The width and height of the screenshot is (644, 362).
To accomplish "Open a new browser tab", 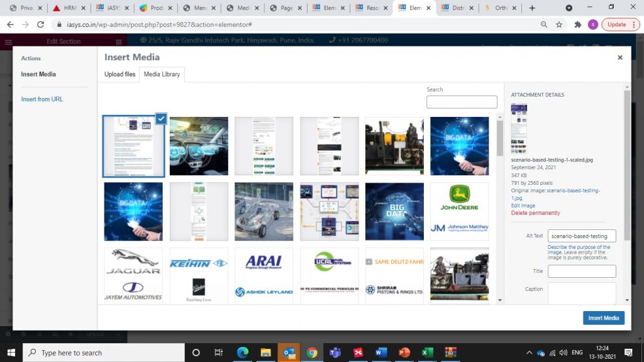I will point(532,8).
